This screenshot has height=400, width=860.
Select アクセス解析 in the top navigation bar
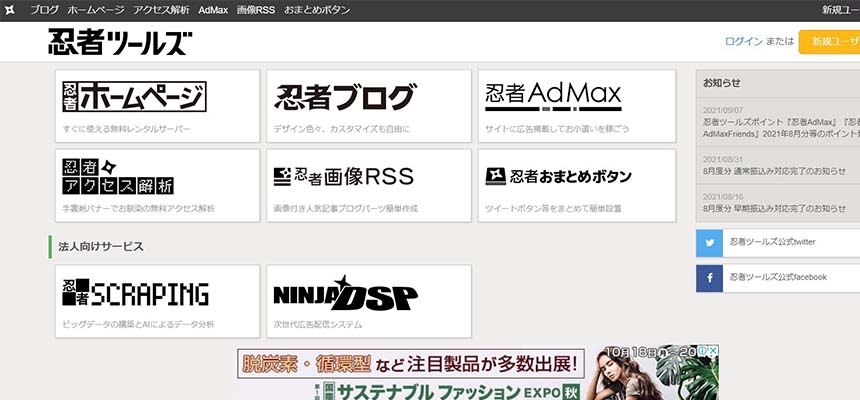coord(159,9)
